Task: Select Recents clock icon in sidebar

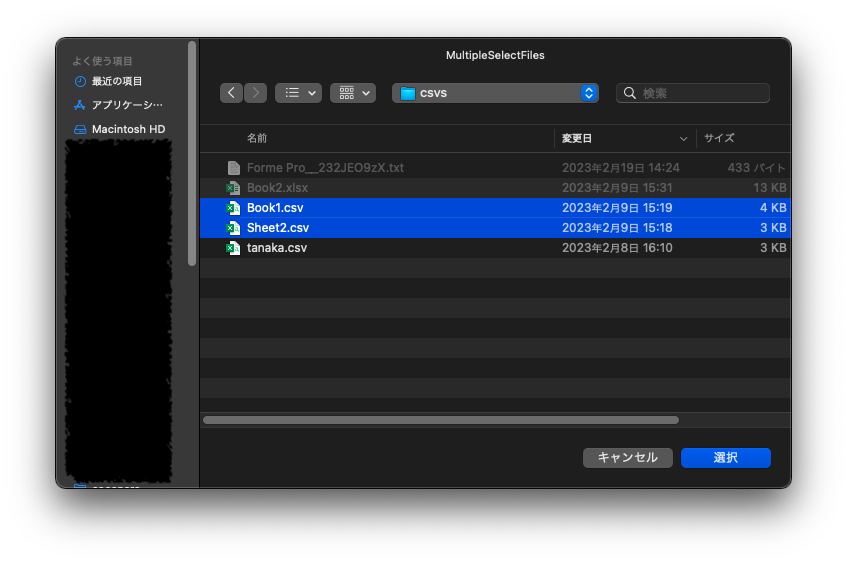Action: (80, 81)
